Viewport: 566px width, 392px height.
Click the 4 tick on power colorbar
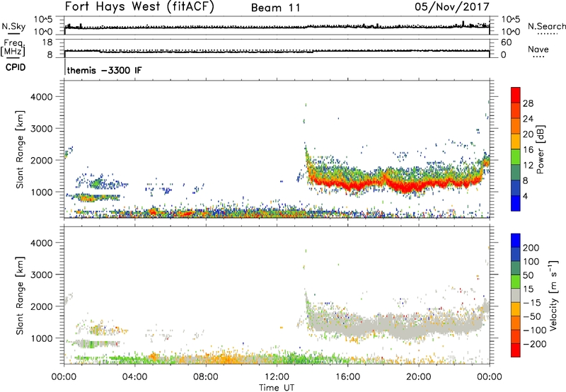coord(526,196)
